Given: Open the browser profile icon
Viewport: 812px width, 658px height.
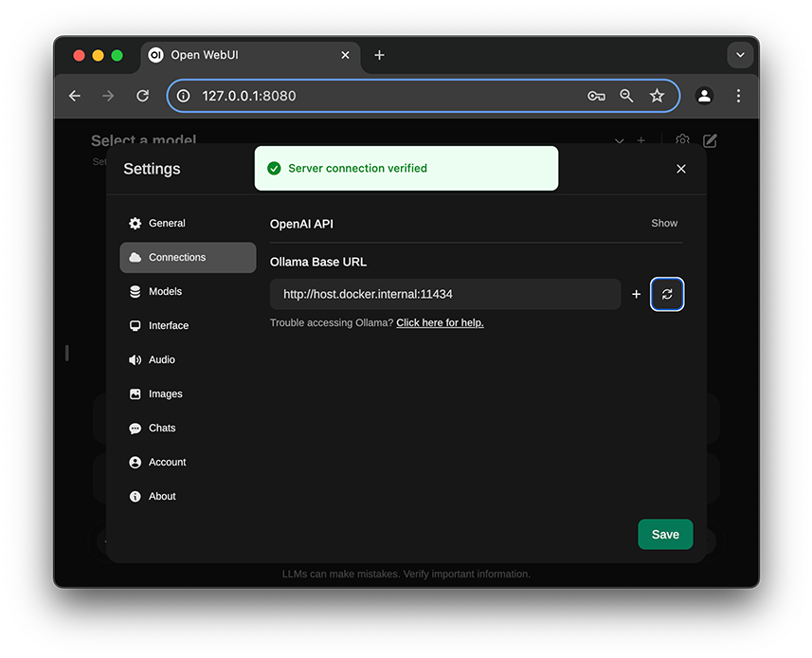Looking at the screenshot, I should coord(704,96).
